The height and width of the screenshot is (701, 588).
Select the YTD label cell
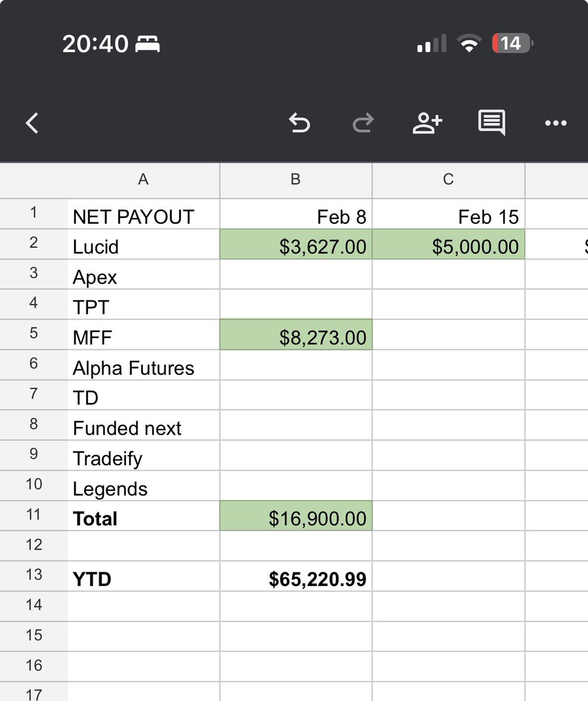click(x=144, y=576)
